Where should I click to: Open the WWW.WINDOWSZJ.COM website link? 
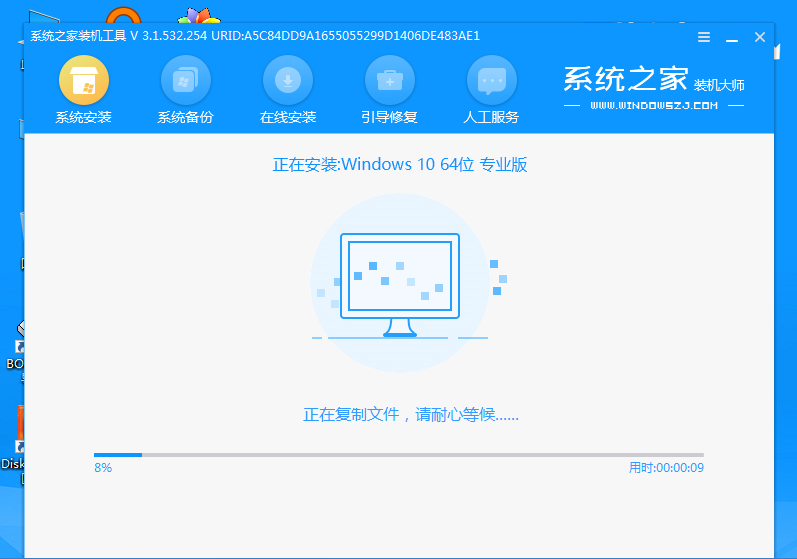pyautogui.click(x=654, y=105)
